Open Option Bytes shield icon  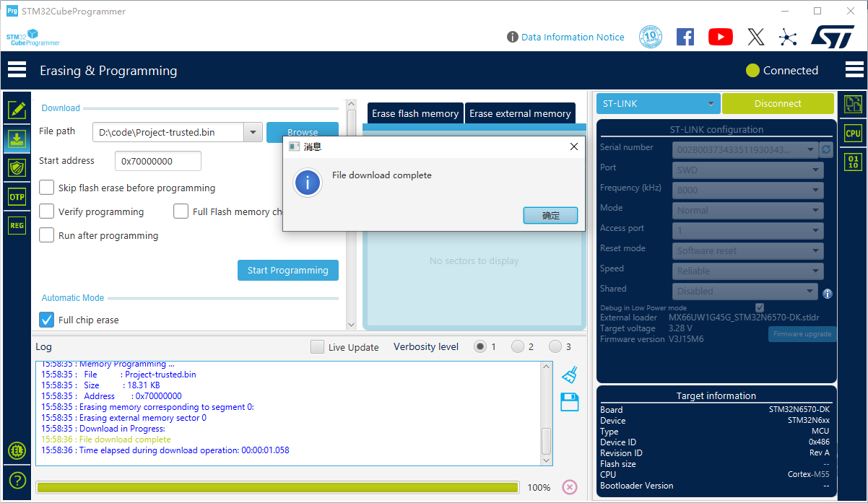point(17,167)
